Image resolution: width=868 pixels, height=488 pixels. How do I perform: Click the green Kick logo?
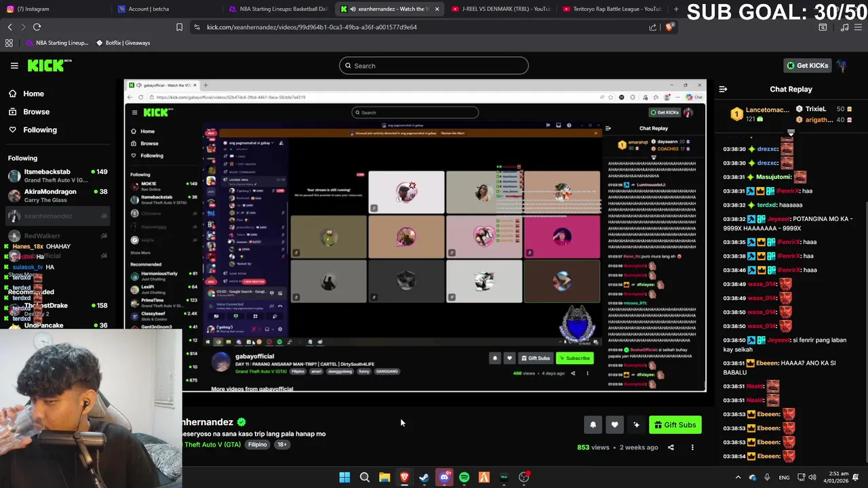coord(49,66)
